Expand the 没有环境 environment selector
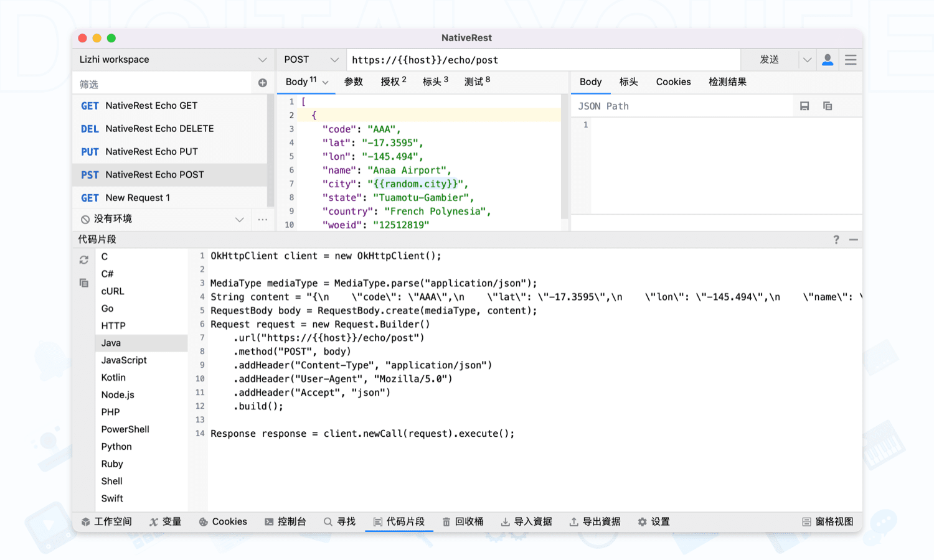The width and height of the screenshot is (934, 560). [x=239, y=219]
